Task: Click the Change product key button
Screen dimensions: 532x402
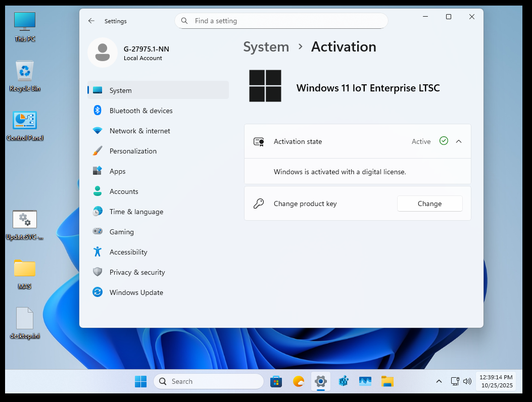Action: (x=429, y=204)
